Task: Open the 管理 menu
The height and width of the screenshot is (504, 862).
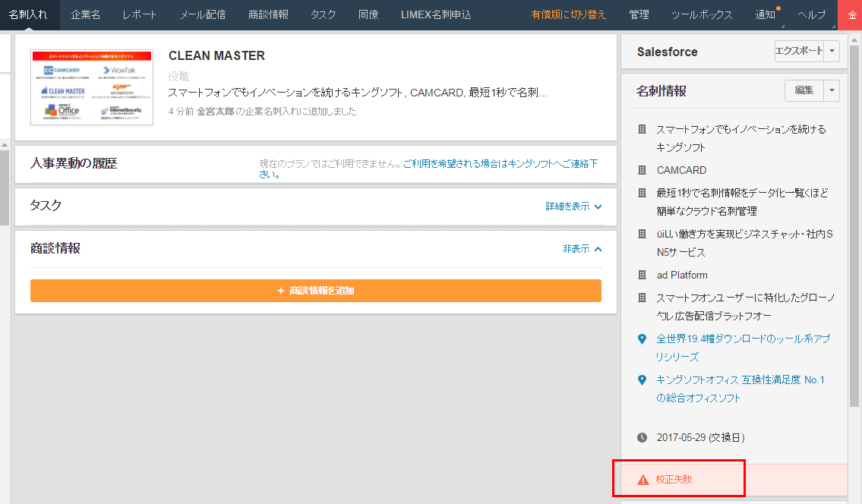Action: [x=639, y=15]
